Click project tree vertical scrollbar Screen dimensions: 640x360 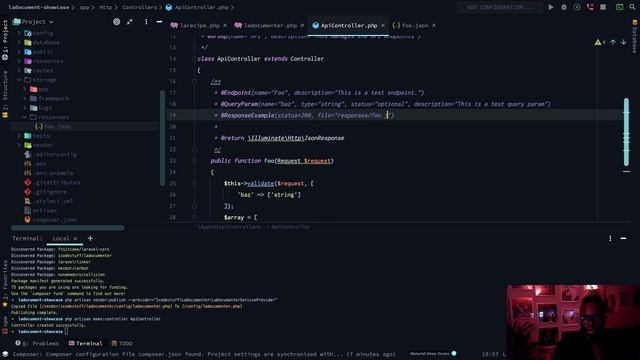[x=162, y=138]
